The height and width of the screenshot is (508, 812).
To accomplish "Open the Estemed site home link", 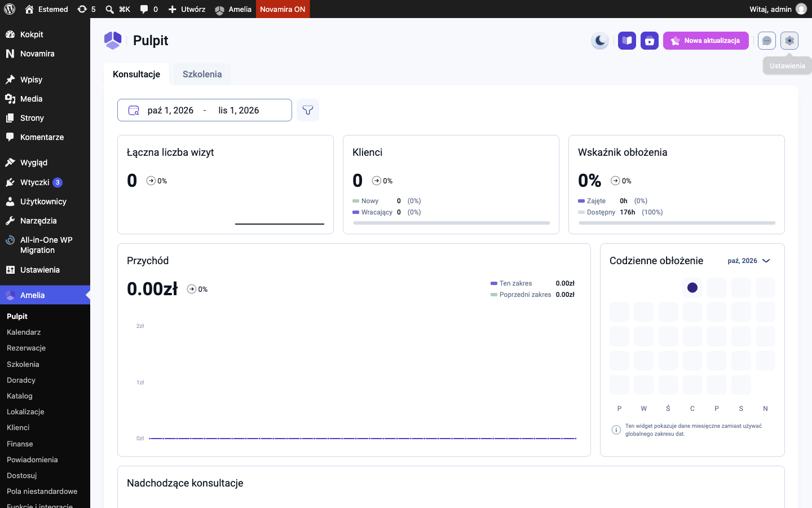I will click(x=47, y=9).
